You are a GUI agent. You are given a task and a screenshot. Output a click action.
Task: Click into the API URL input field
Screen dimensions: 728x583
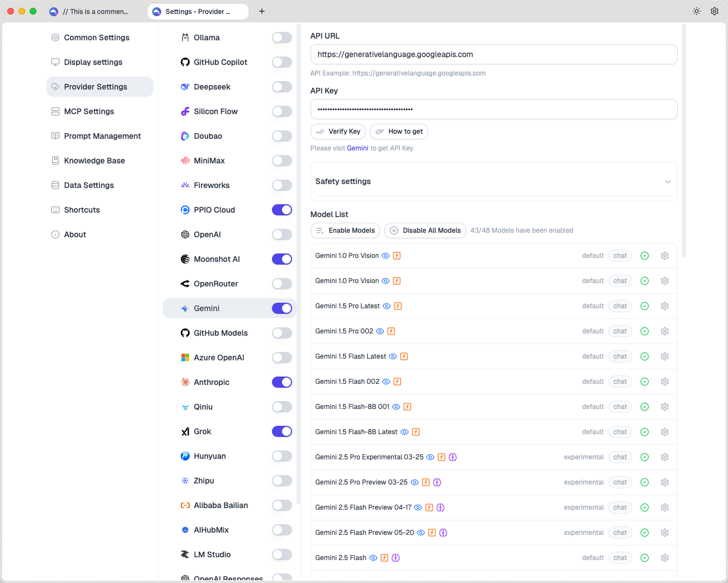[x=494, y=54]
